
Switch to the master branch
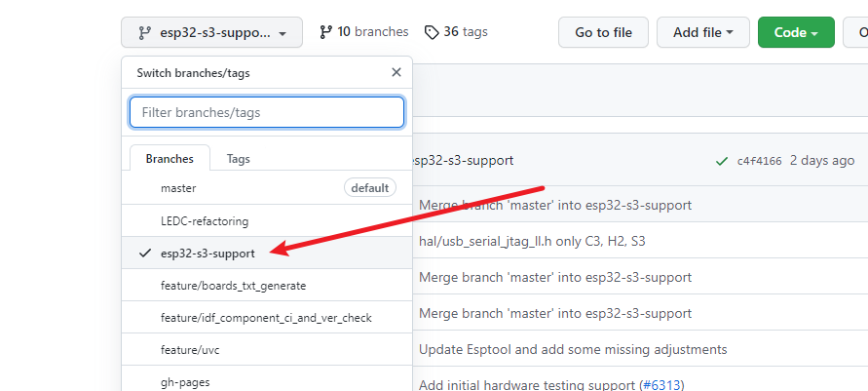point(178,188)
